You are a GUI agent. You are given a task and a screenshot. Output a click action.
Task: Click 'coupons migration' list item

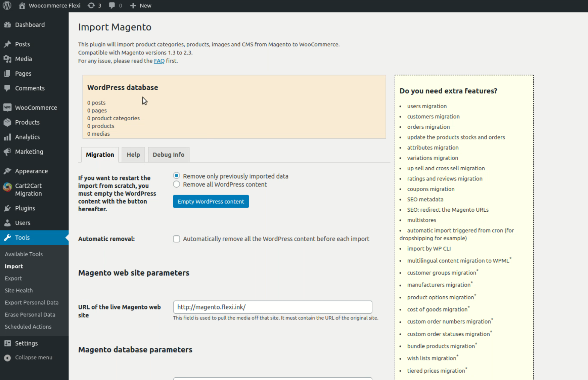tap(431, 189)
